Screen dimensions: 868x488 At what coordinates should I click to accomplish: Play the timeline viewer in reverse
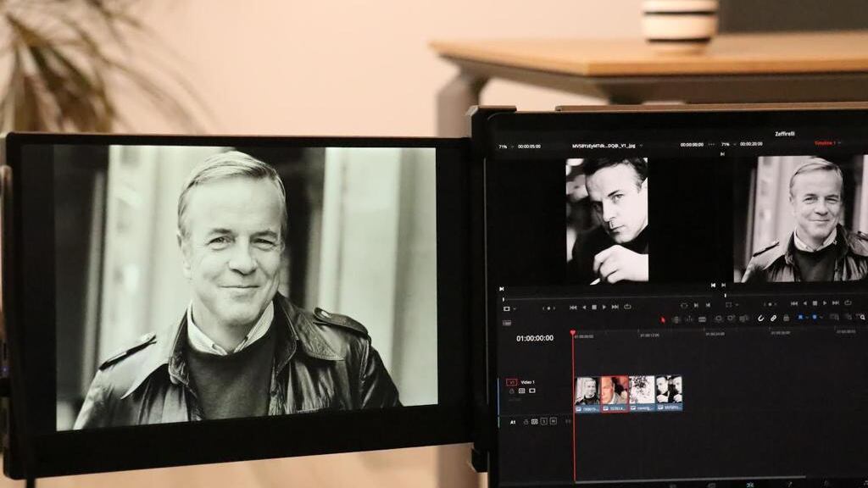tap(805, 303)
